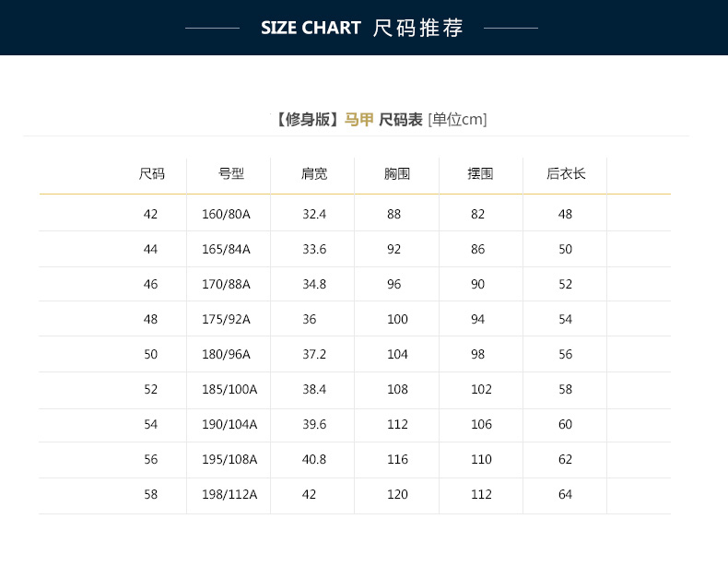Click the 34.8 shoulder width value
Image resolution: width=728 pixels, height=566 pixels.
314,284
